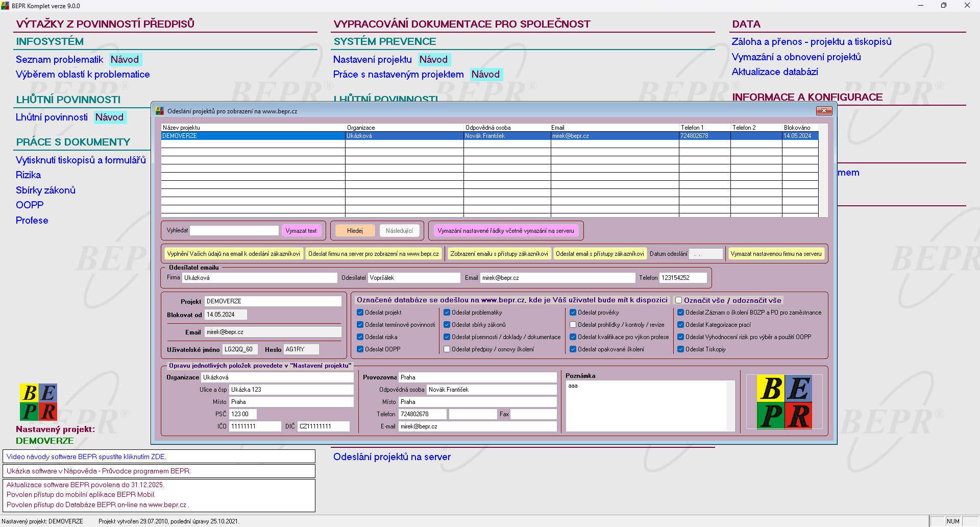Click Ukázka software v Nápověda link
This screenshot has height=527, width=980.
click(x=99, y=471)
